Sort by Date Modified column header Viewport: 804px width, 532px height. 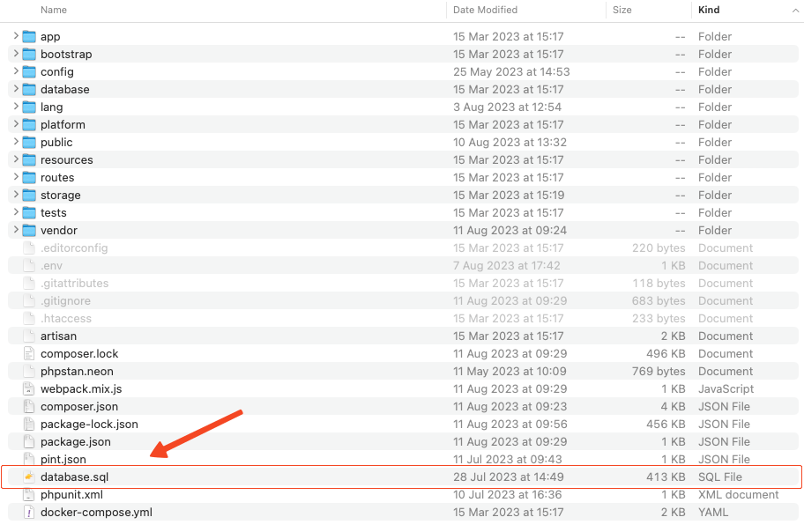[x=485, y=10]
